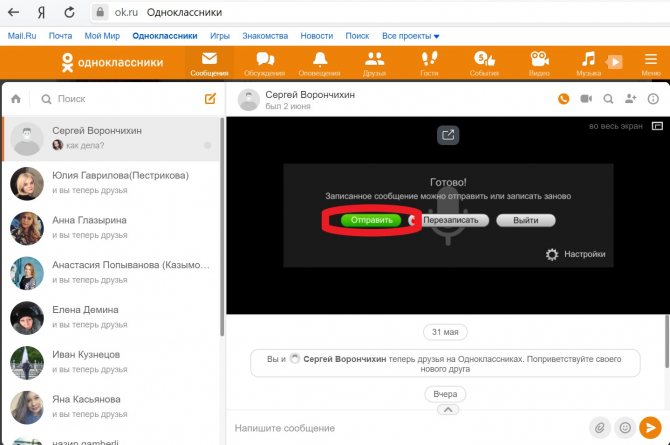This screenshot has width=670, height=445.
Task: Click the Выйти button
Action: pyautogui.click(x=526, y=220)
